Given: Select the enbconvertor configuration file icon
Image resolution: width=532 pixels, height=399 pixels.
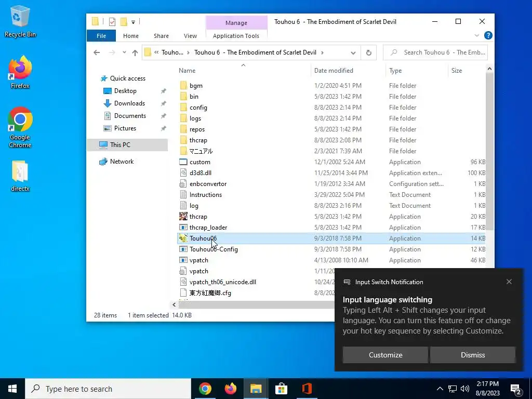Looking at the screenshot, I should coord(183,184).
